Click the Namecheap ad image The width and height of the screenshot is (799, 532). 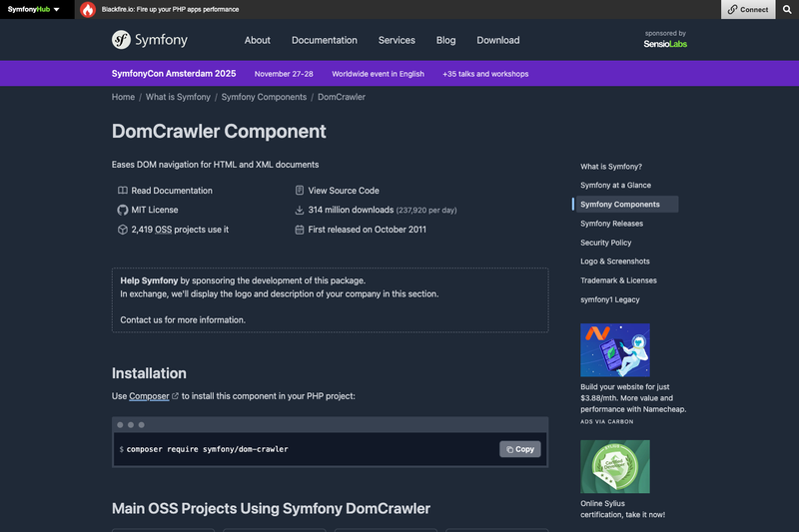(x=615, y=350)
